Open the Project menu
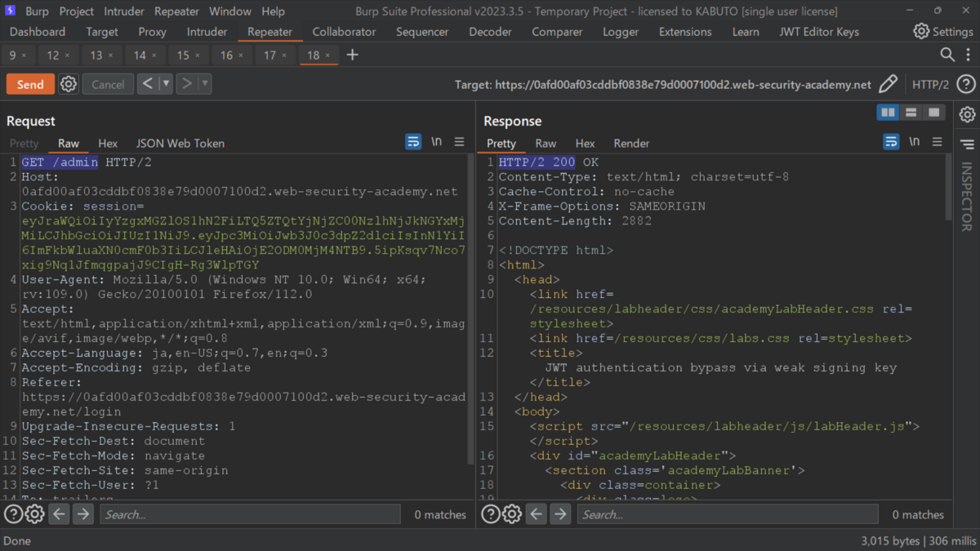Viewport: 980px width, 551px height. [77, 11]
